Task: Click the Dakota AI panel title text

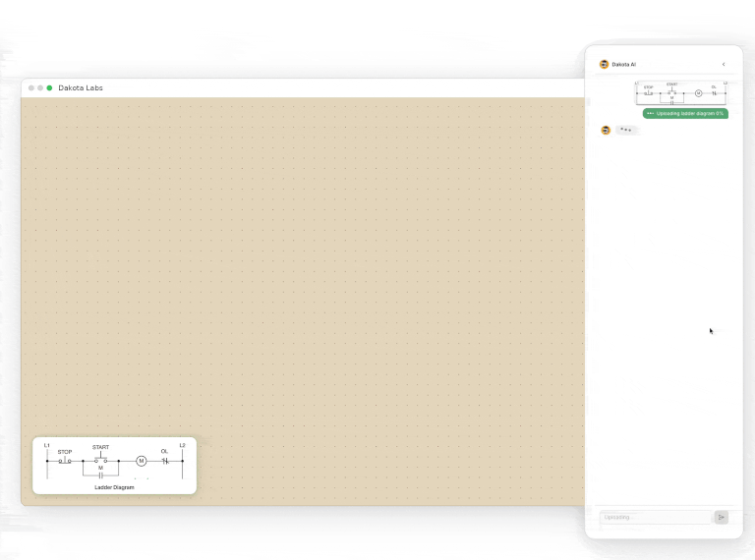Action: [x=623, y=65]
